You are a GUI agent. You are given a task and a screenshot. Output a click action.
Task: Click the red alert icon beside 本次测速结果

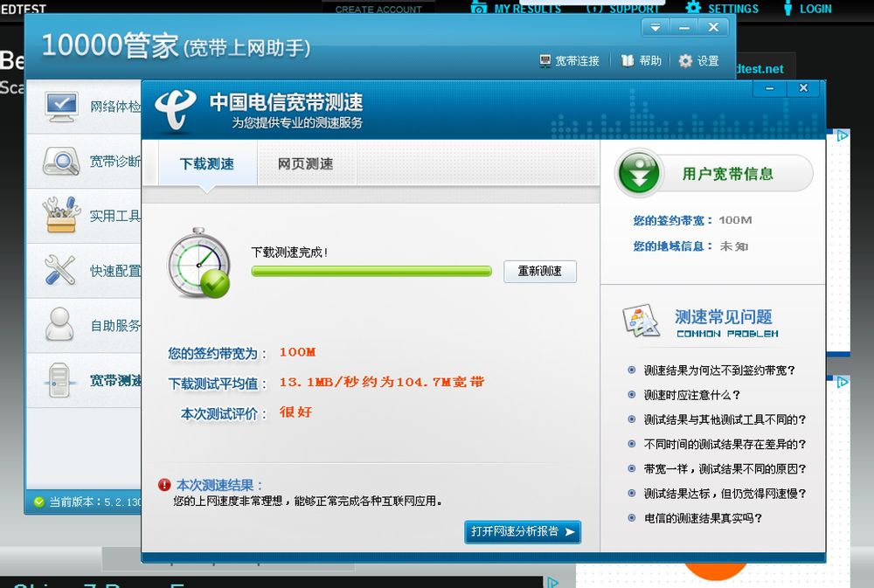tap(164, 485)
